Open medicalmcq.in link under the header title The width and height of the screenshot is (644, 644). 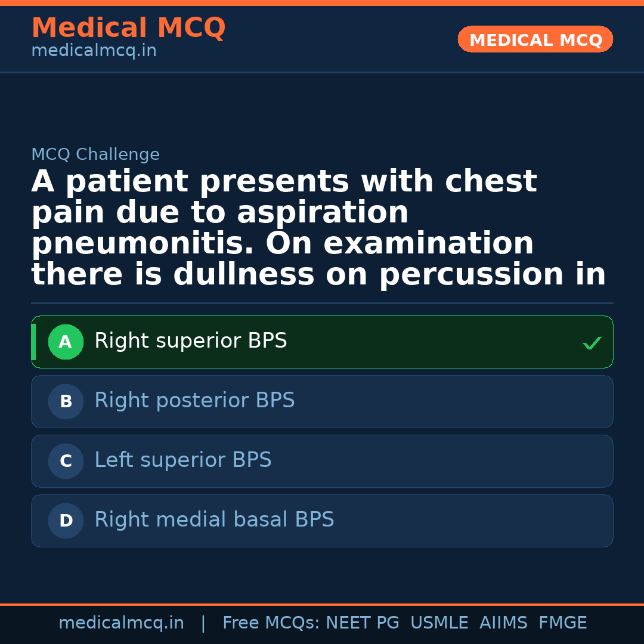click(x=94, y=51)
